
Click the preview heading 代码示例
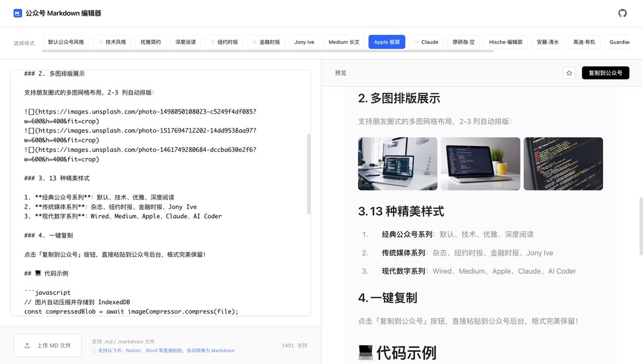(x=397, y=353)
